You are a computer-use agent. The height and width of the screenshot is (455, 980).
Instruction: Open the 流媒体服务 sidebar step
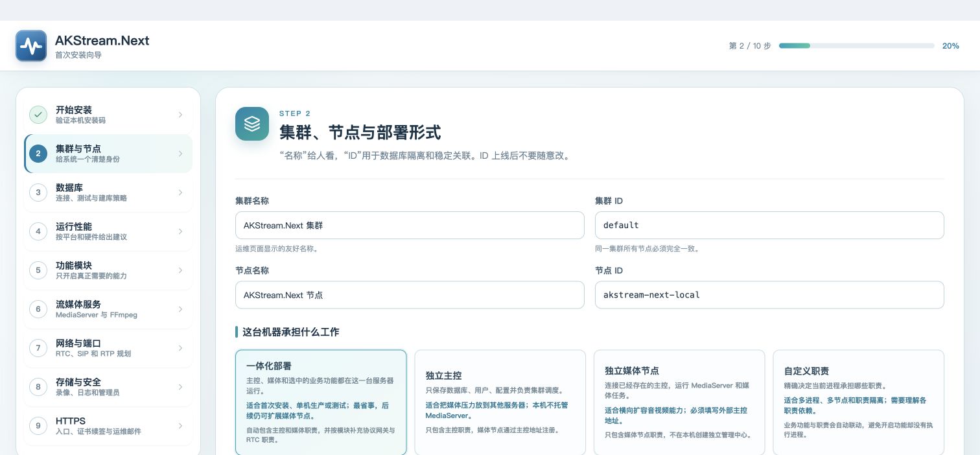pos(108,309)
